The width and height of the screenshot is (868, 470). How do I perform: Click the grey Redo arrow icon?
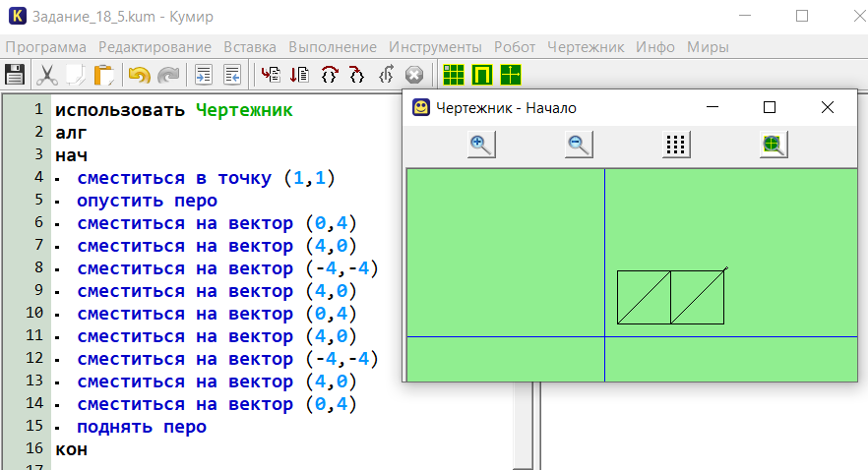point(167,75)
